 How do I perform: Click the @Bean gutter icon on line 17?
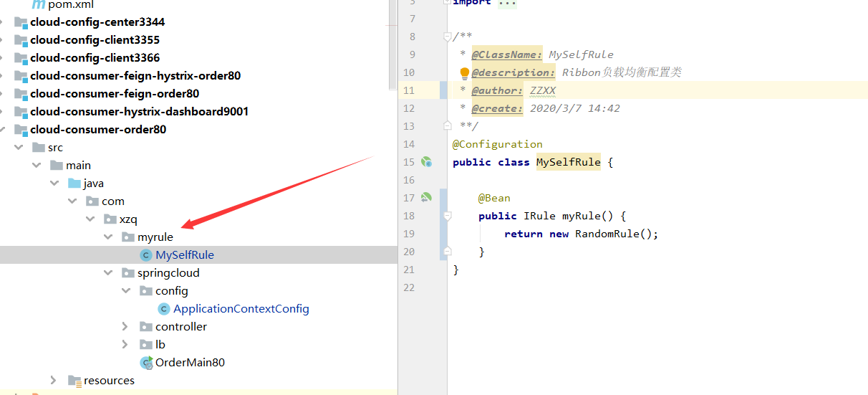[426, 197]
